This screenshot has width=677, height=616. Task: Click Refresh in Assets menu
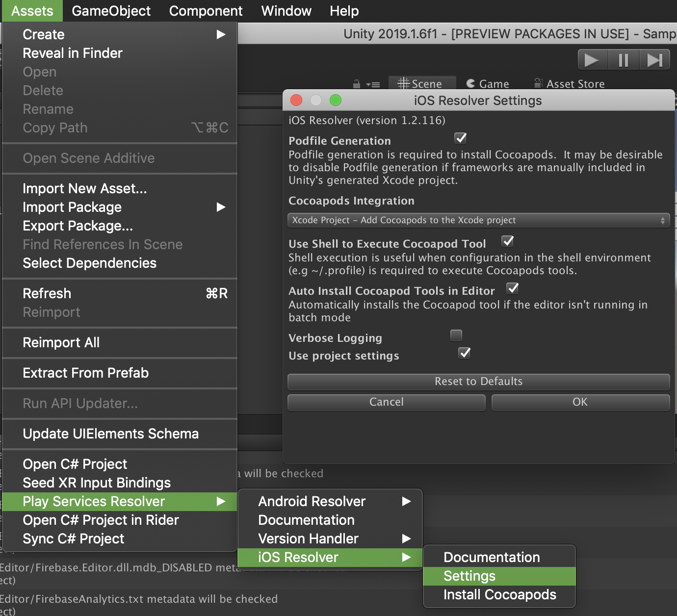click(120, 293)
